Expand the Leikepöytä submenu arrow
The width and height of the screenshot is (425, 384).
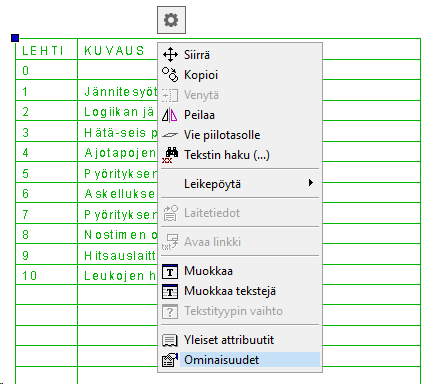pos(311,183)
